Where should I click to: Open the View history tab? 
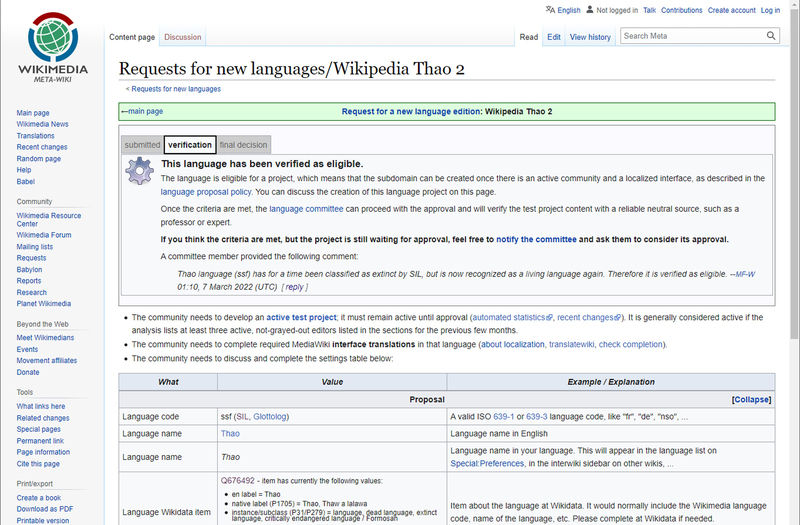(590, 37)
